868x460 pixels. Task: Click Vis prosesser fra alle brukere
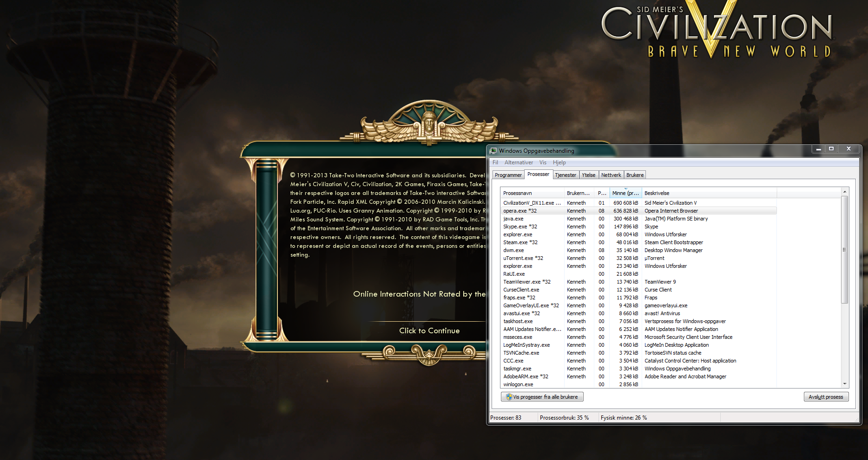click(542, 397)
